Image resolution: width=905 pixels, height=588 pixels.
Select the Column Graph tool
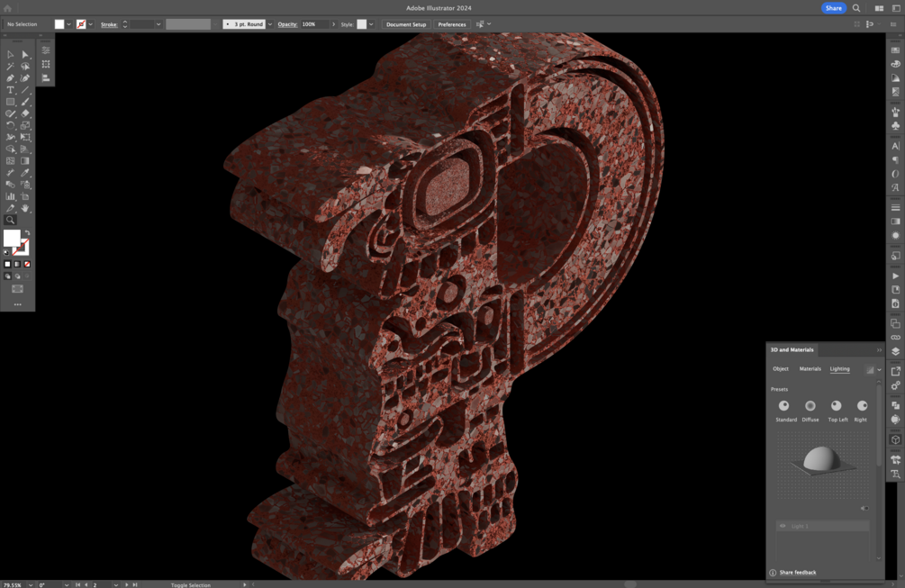point(11,196)
